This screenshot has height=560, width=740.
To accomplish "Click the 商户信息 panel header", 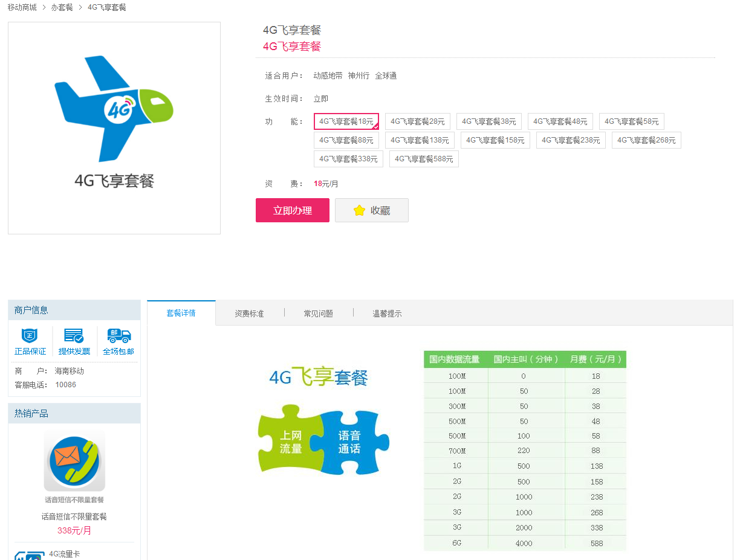I will (74, 310).
